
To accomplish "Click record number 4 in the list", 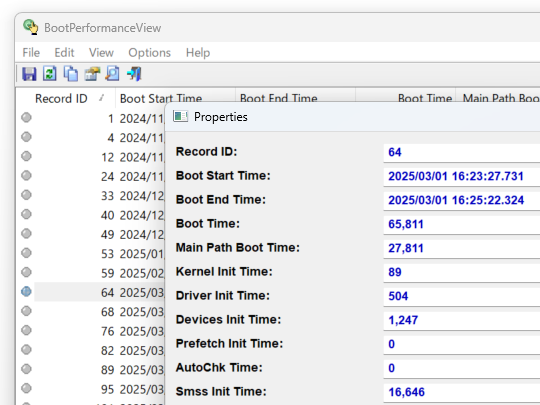I will tap(111, 138).
